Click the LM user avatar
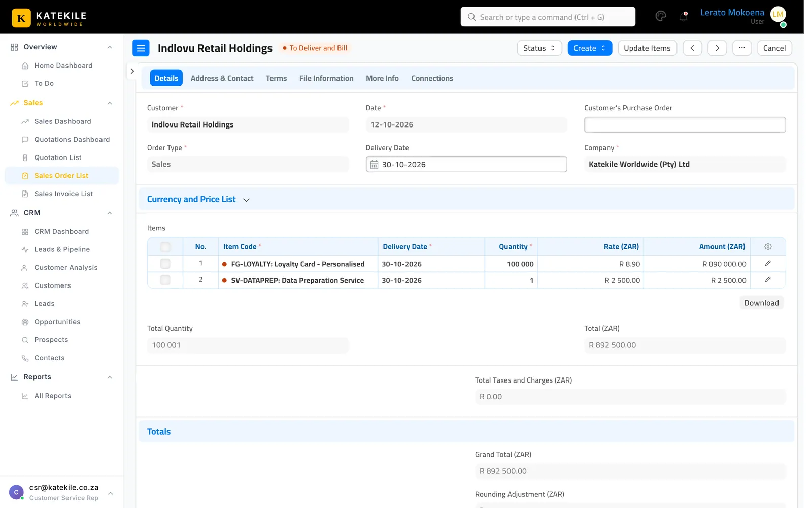 click(x=778, y=15)
